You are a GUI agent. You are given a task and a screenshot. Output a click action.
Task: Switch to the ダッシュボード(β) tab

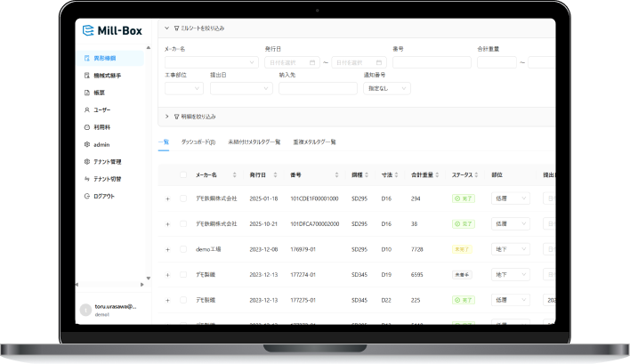coord(198,142)
